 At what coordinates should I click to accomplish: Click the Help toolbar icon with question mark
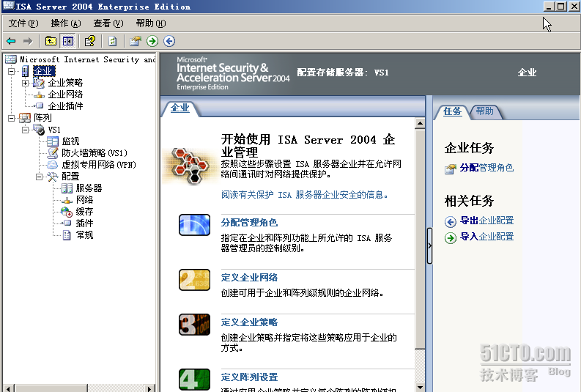(x=90, y=41)
